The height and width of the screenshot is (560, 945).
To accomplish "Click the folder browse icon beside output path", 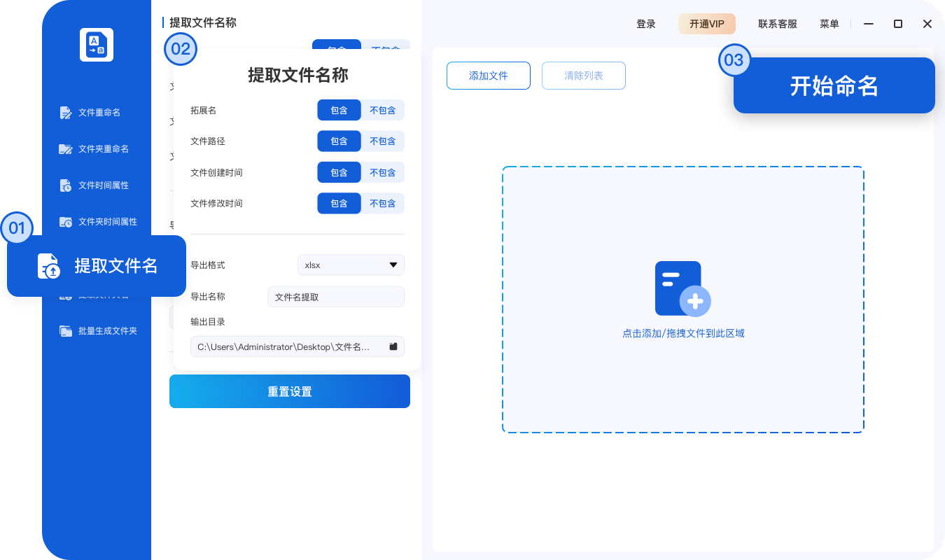I will [393, 346].
